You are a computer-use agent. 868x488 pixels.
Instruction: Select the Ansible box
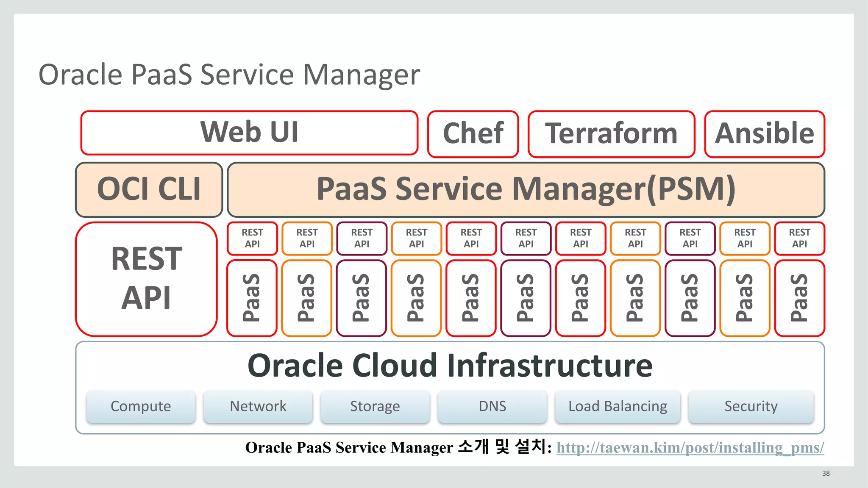coord(764,134)
